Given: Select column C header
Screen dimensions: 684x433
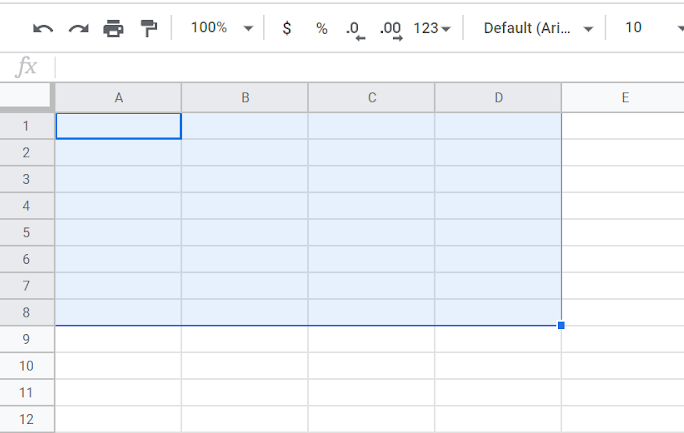Looking at the screenshot, I should tap(372, 98).
